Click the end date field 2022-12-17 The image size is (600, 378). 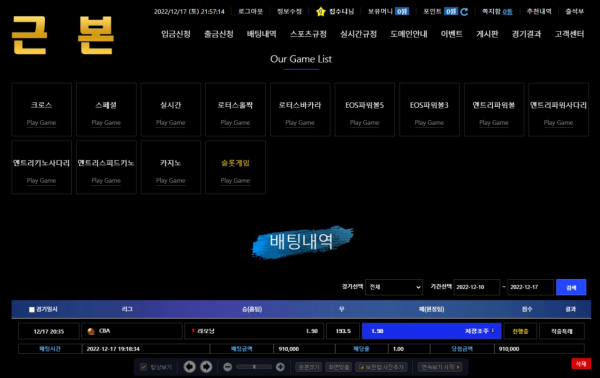530,287
